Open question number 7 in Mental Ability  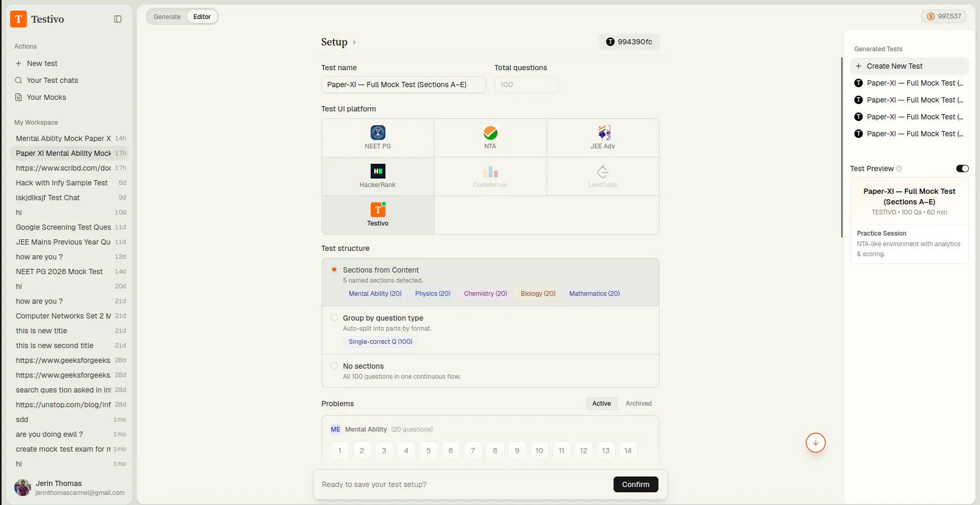coord(473,451)
